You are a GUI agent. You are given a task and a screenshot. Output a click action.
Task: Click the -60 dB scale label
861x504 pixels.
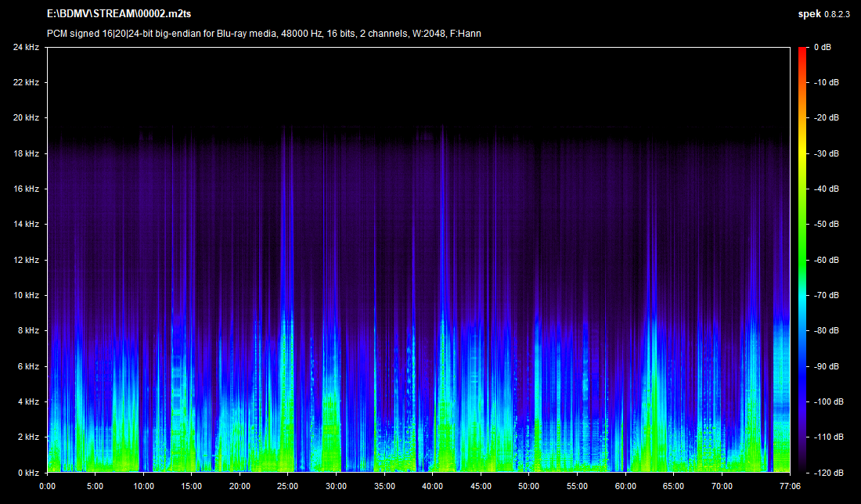[824, 260]
